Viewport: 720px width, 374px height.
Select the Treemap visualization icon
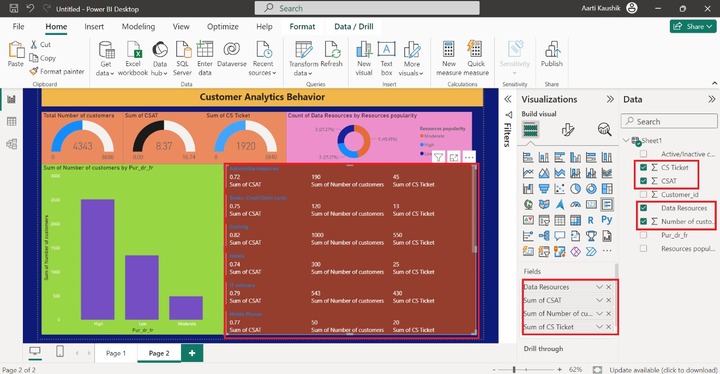click(x=607, y=188)
